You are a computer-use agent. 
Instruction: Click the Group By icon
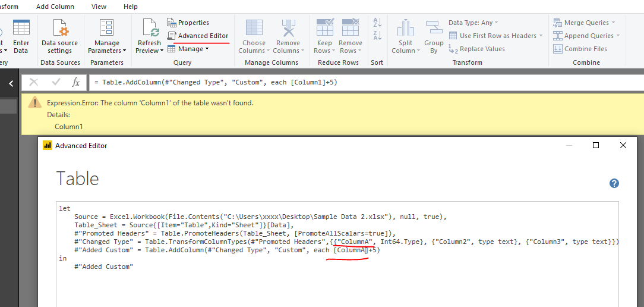(434, 28)
